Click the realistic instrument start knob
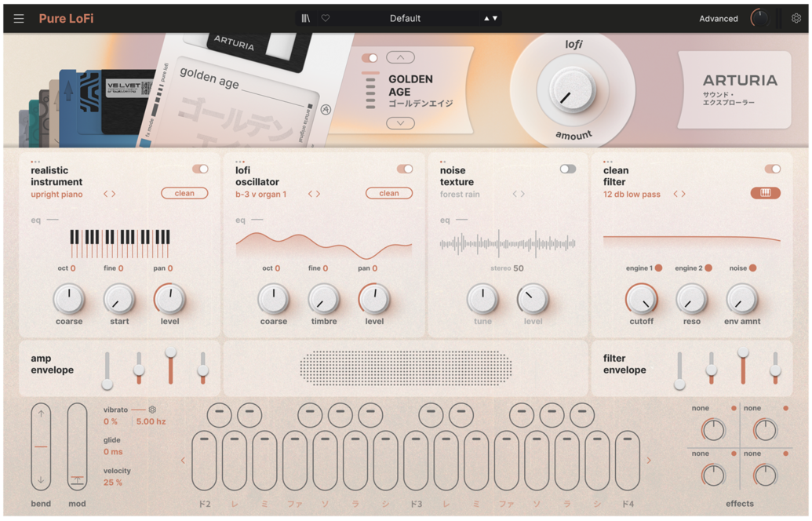This screenshot has height=521, width=812. [119, 300]
